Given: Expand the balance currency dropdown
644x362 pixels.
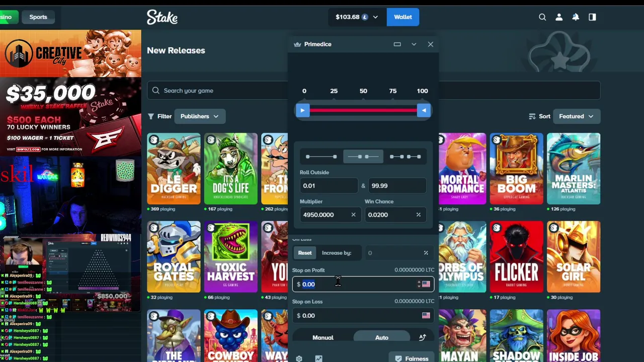Looking at the screenshot, I should [x=375, y=17].
